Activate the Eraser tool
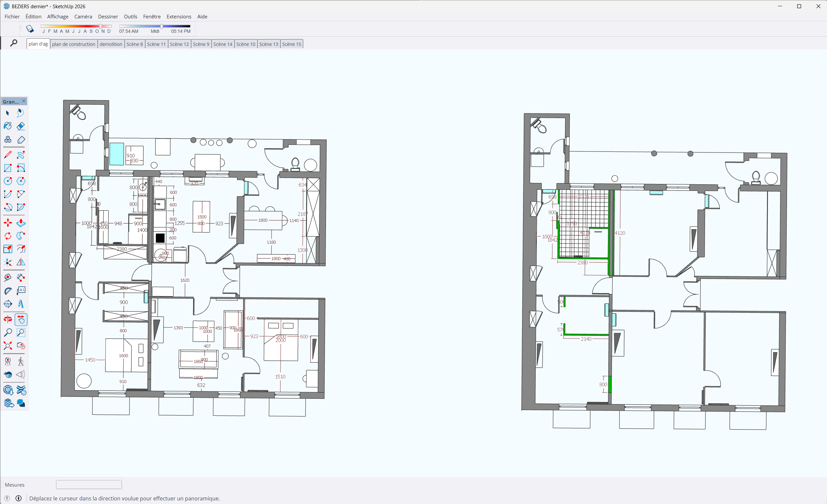Image resolution: width=827 pixels, height=504 pixels. pyautogui.click(x=21, y=126)
